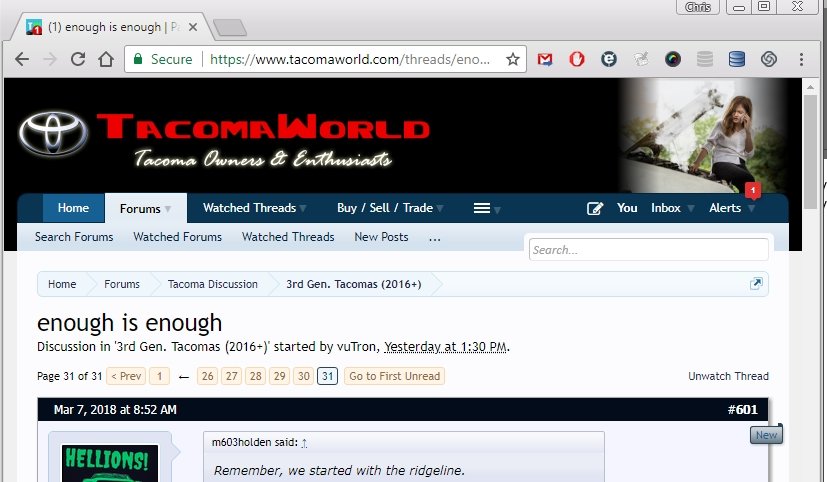This screenshot has width=827, height=482.
Task: Open the red Opera-style extension icon
Action: click(576, 59)
